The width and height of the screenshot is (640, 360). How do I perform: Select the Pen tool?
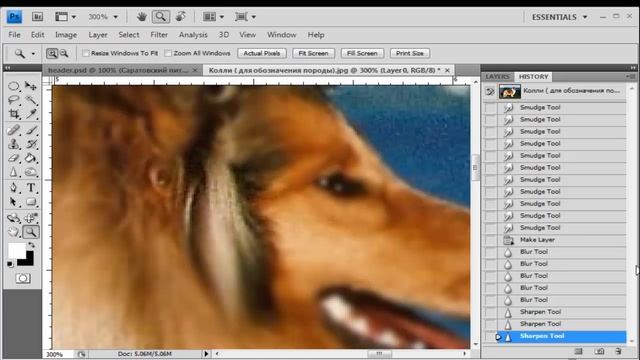[x=14, y=188]
